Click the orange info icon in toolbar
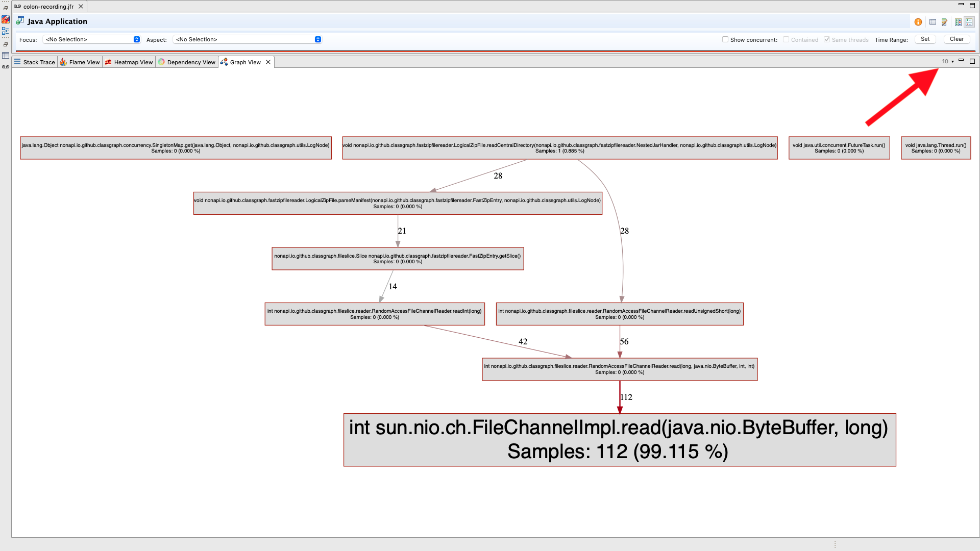The height and width of the screenshot is (551, 980). [x=918, y=22]
